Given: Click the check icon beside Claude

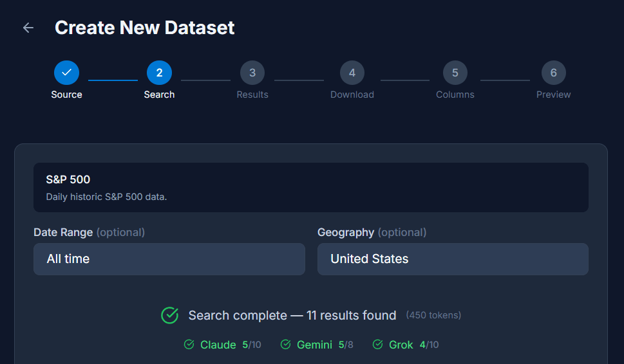Looking at the screenshot, I should (x=189, y=345).
